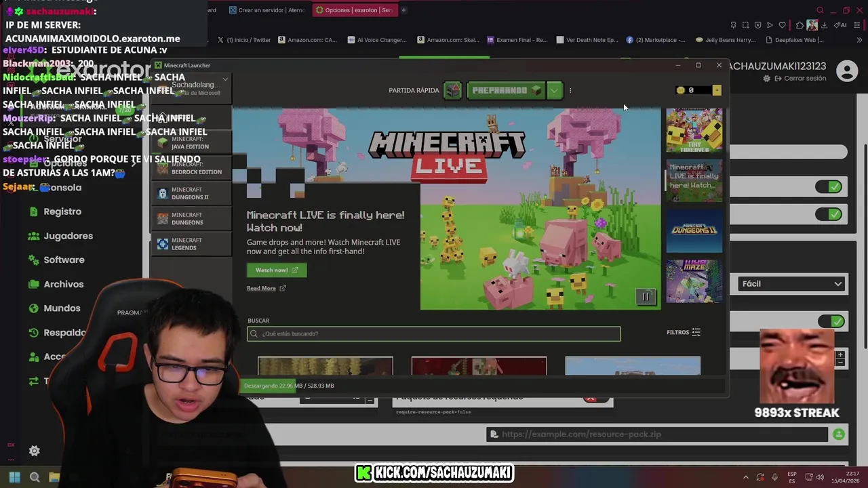868x488 pixels.
Task: Open the Fácil difficulty dropdown
Action: (791, 284)
